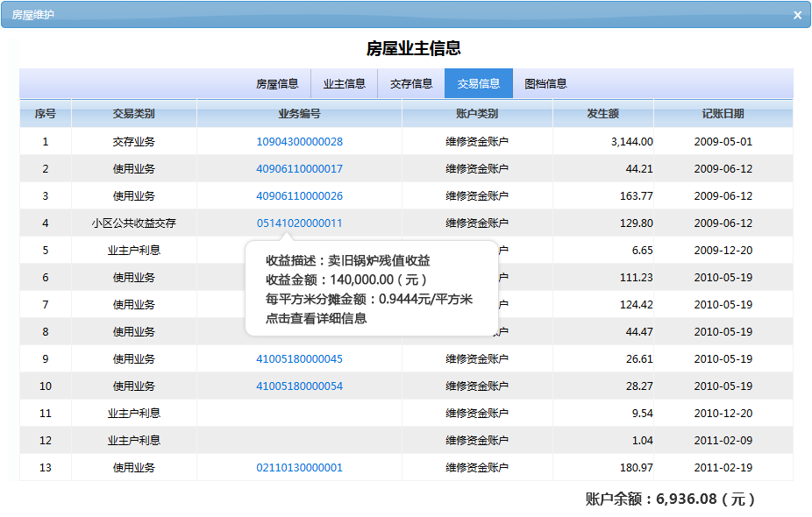The height and width of the screenshot is (517, 812).
Task: Click the 业主户利息 cell in row 5
Action: (133, 251)
